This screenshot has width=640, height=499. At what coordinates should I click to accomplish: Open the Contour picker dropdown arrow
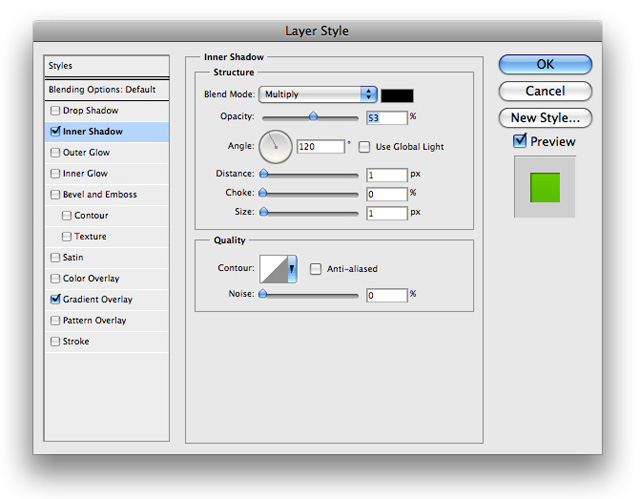(292, 269)
